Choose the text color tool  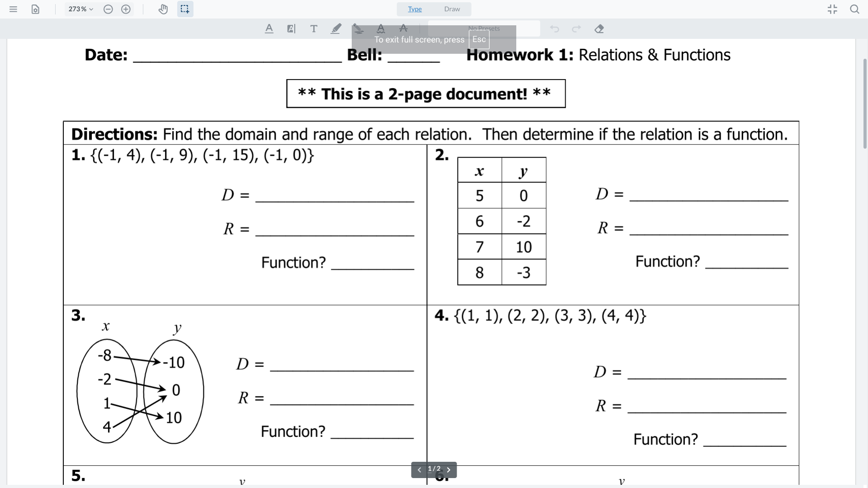pos(269,29)
